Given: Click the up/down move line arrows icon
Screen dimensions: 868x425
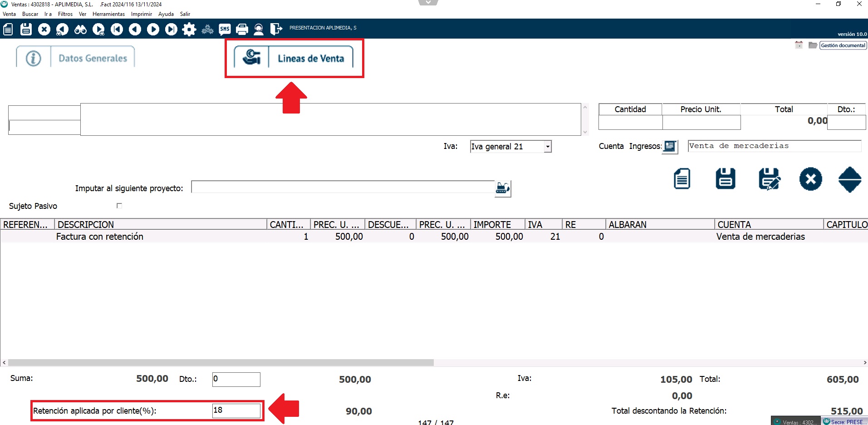Looking at the screenshot, I should [849, 179].
